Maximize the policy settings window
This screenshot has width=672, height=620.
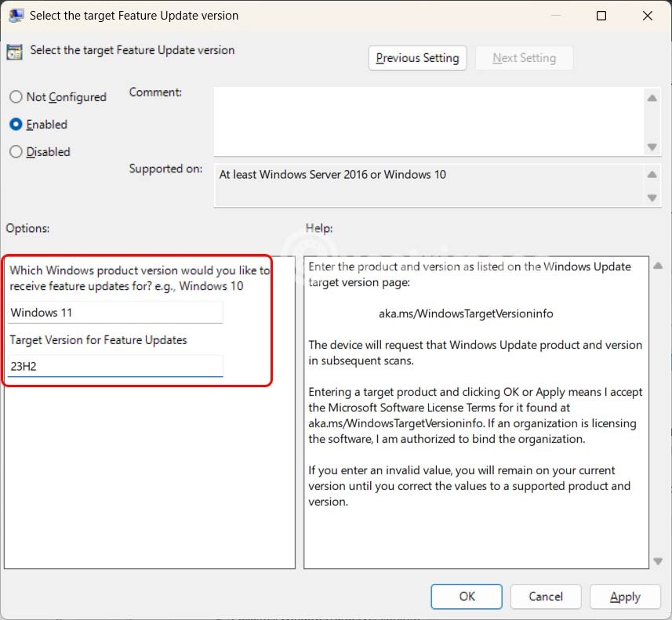[601, 16]
